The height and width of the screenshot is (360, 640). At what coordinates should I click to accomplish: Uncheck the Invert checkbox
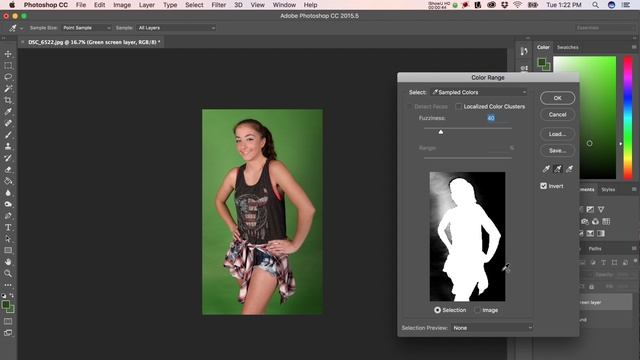point(543,186)
